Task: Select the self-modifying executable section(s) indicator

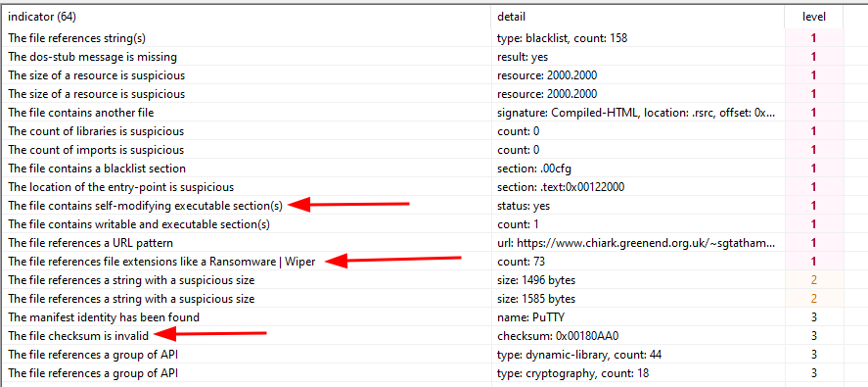Action: tap(145, 206)
